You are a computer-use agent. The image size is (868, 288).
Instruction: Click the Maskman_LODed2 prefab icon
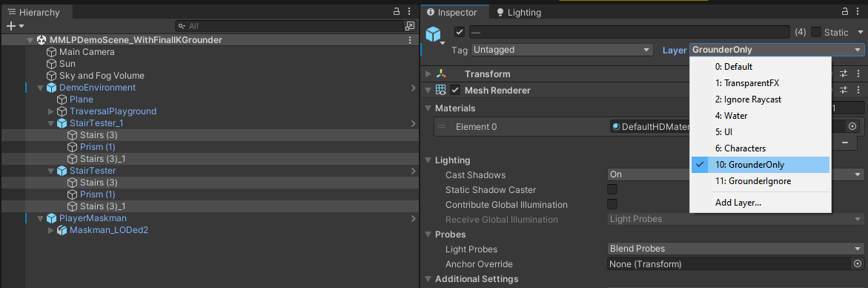pos(62,230)
